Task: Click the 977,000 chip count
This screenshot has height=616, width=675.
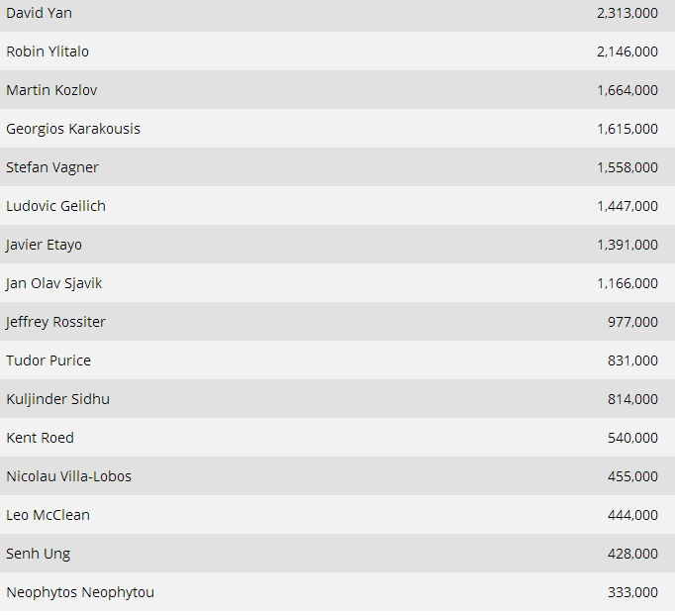Action: click(632, 322)
